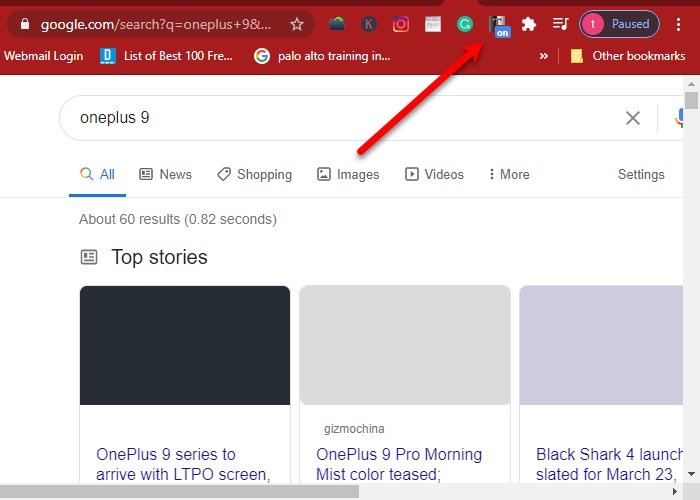The width and height of the screenshot is (700, 500).
Task: Open the media control playlist icon
Action: [560, 24]
